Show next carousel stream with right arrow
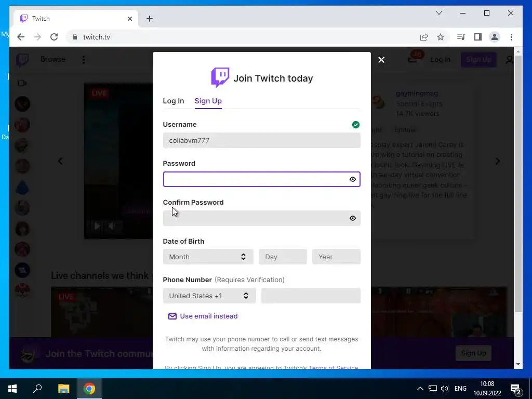 [x=497, y=161]
